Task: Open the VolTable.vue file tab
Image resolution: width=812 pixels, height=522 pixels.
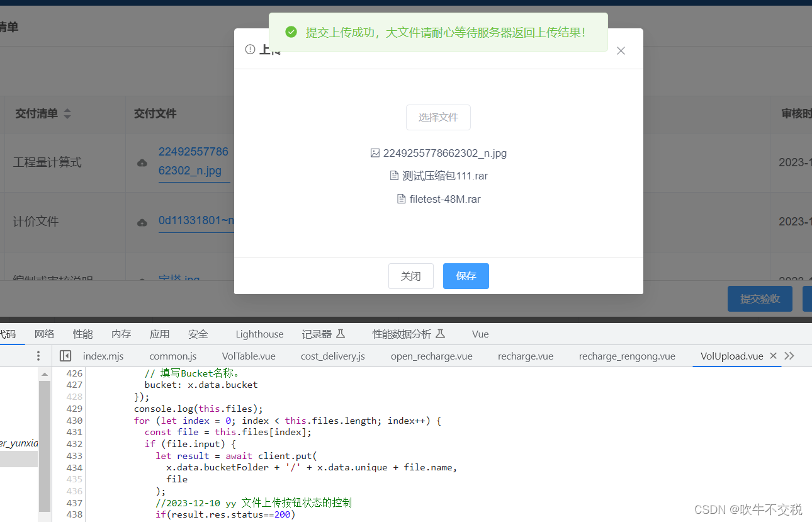Action: coord(248,356)
